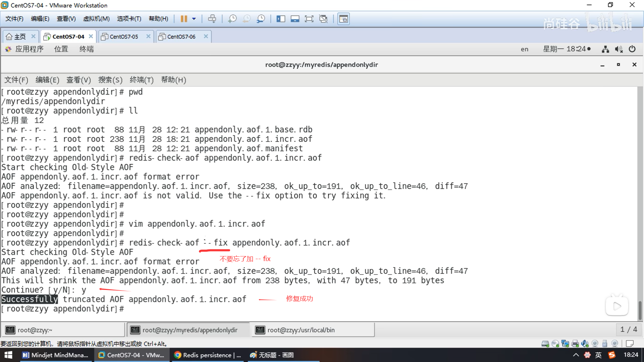Switch to the CentOS7-05 tab
The width and height of the screenshot is (644, 362).
[x=124, y=37]
